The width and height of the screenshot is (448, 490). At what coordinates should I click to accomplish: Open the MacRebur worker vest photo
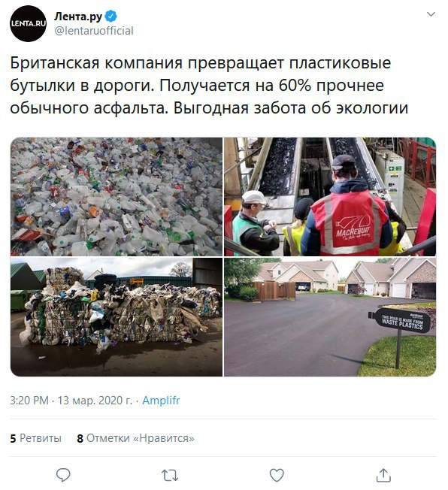click(330, 197)
